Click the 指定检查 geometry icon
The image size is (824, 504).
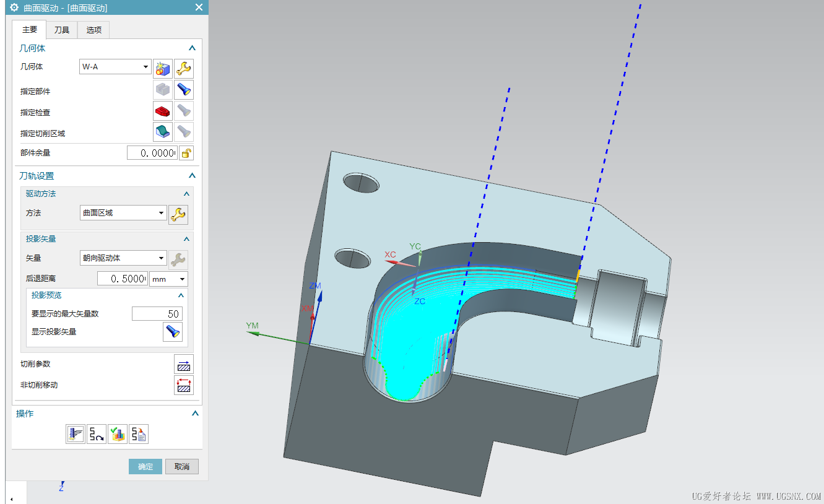(x=162, y=111)
